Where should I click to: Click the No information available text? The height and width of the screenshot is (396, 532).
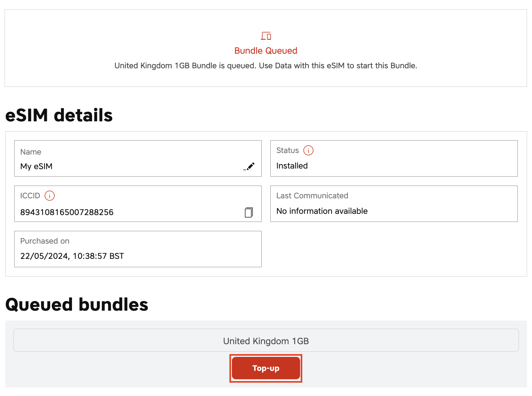tap(322, 211)
